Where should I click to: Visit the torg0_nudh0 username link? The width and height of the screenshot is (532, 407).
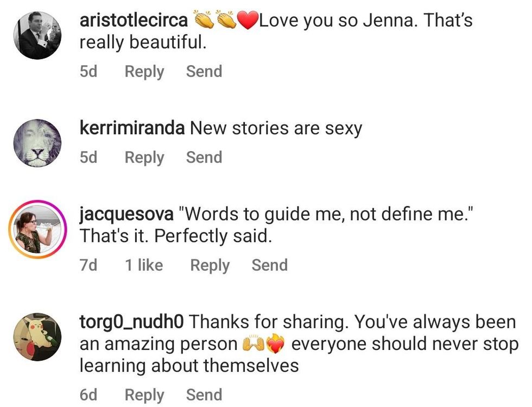131,322
